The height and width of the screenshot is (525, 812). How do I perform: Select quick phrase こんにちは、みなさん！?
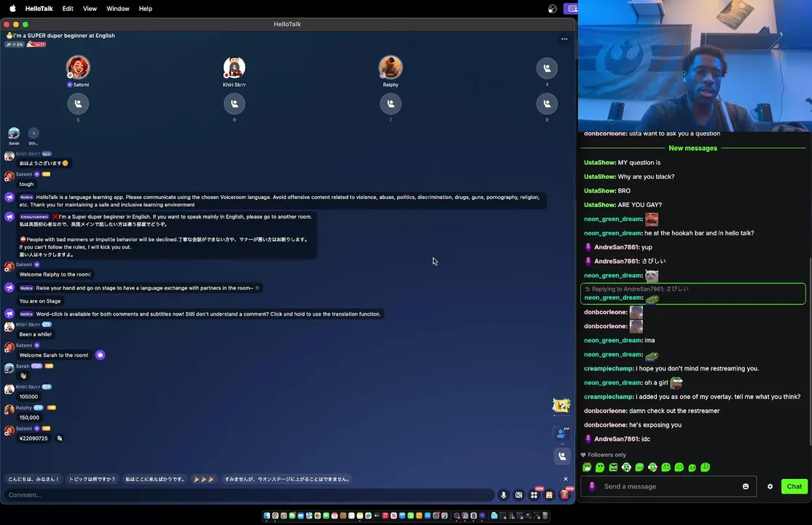tap(34, 479)
